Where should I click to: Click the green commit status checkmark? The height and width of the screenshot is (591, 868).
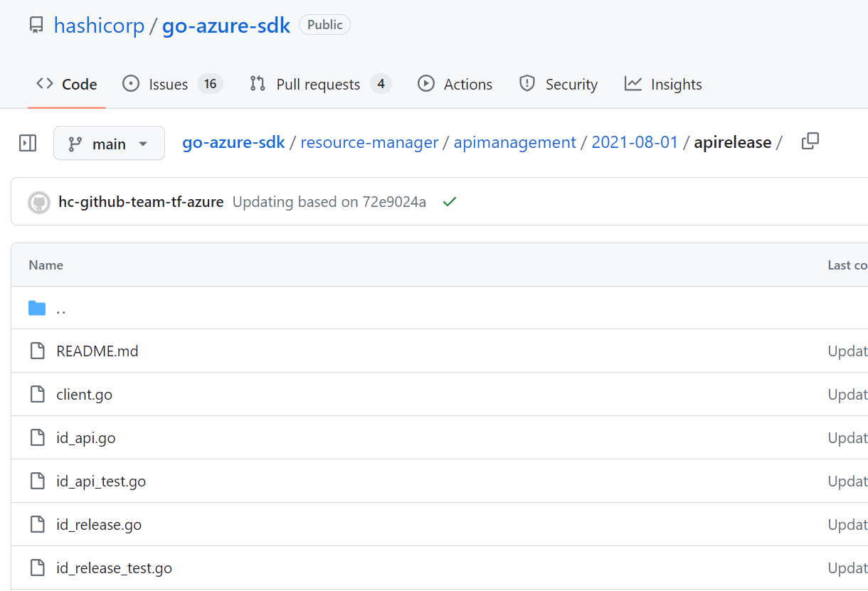[449, 201]
